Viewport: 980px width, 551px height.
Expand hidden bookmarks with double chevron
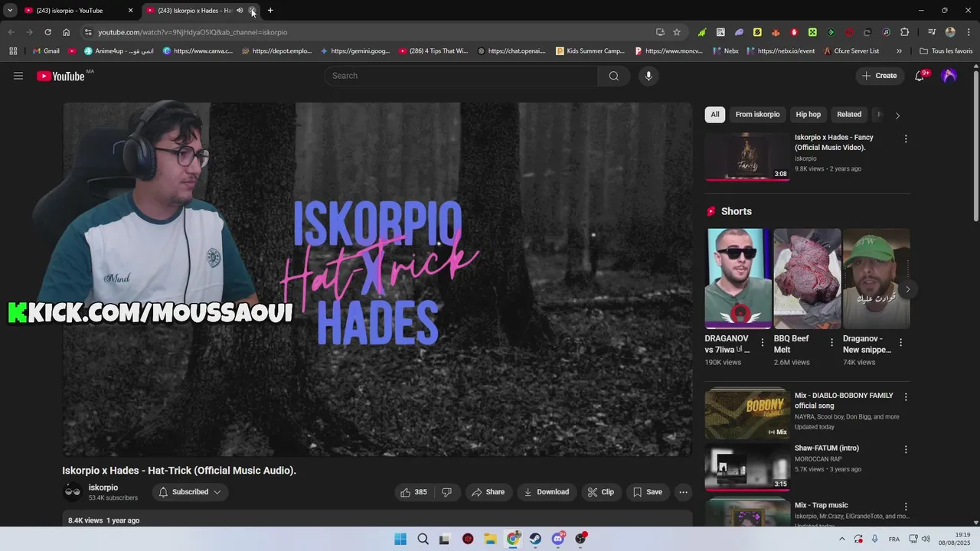click(899, 51)
